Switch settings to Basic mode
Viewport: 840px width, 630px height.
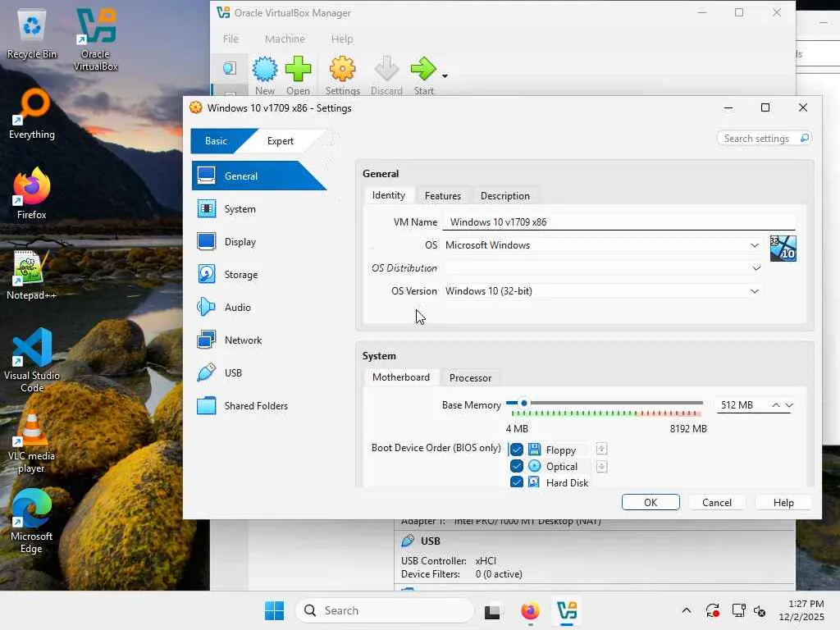[217, 141]
